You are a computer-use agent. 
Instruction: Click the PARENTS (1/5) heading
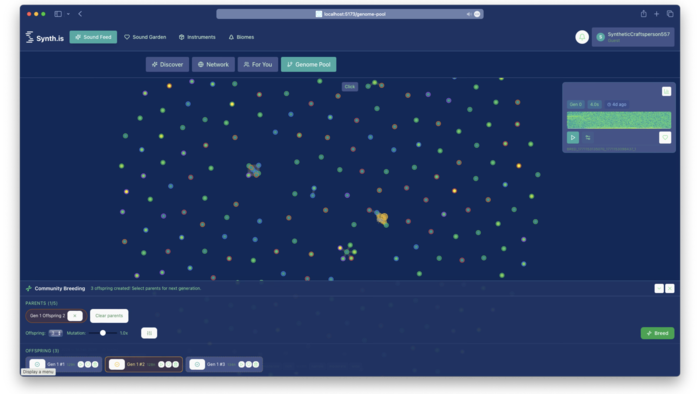[x=41, y=303]
